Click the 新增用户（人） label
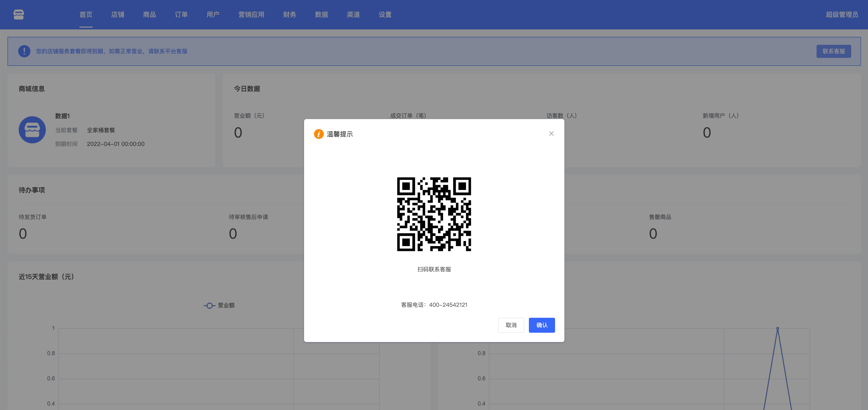The height and width of the screenshot is (410, 868). [721, 116]
